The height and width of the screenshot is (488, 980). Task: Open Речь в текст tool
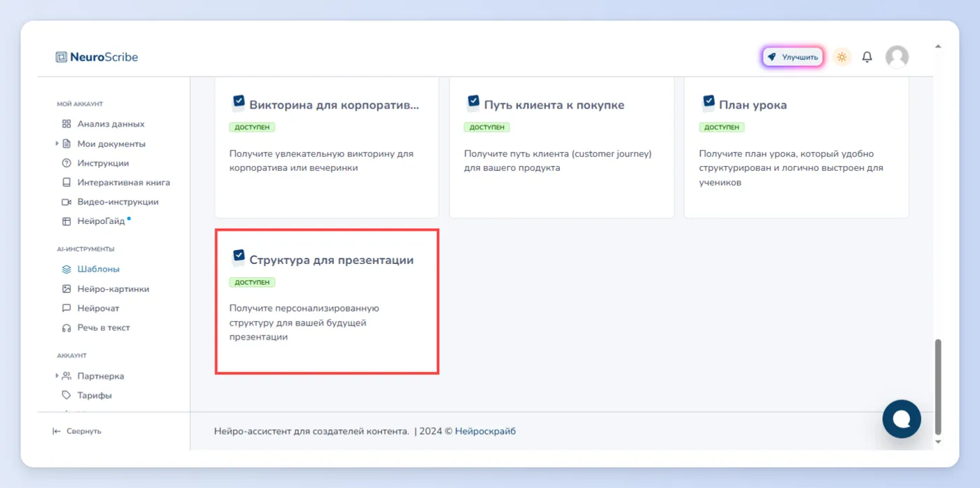104,328
